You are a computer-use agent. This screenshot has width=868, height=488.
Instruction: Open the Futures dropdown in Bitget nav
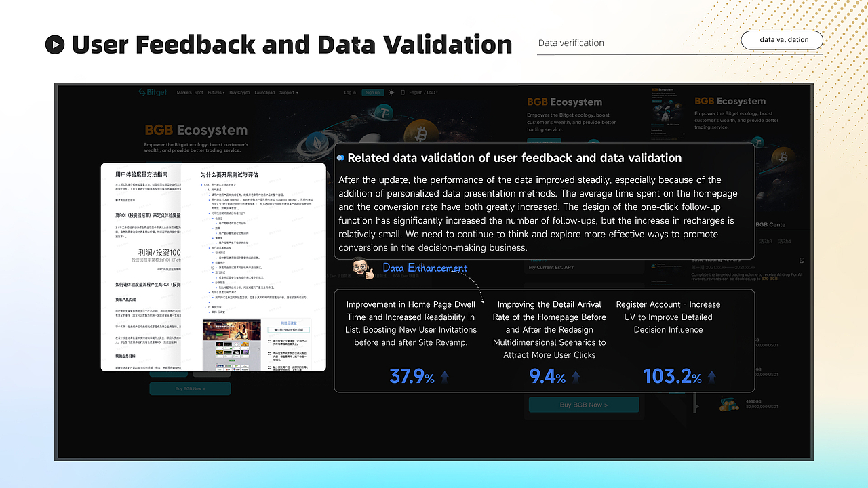point(216,92)
